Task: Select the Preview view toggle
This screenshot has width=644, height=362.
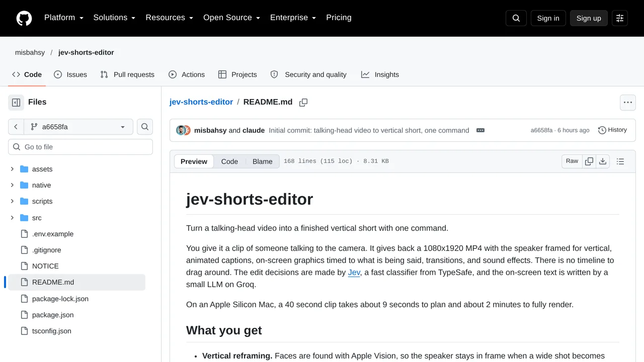Action: point(194,161)
